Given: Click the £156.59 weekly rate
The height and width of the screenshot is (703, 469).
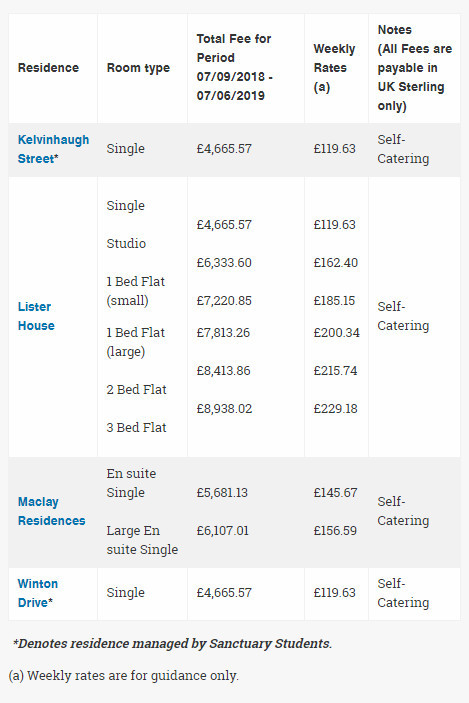Looking at the screenshot, I should pyautogui.click(x=335, y=531).
